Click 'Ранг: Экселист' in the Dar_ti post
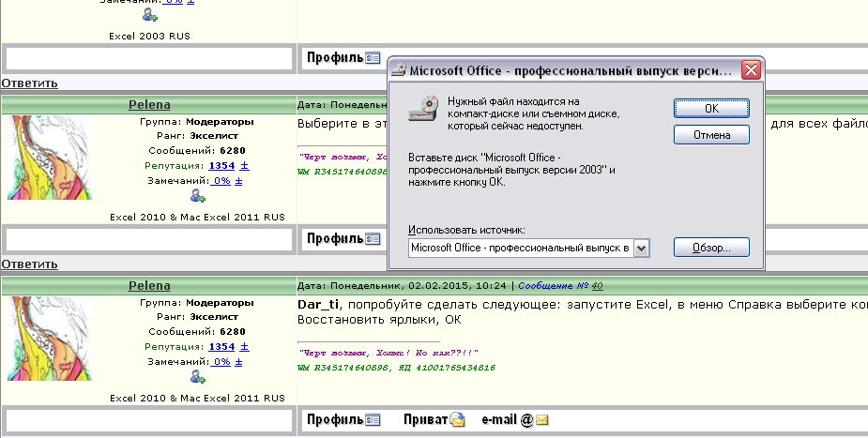Viewport: 868px width, 438px height. tap(197, 317)
